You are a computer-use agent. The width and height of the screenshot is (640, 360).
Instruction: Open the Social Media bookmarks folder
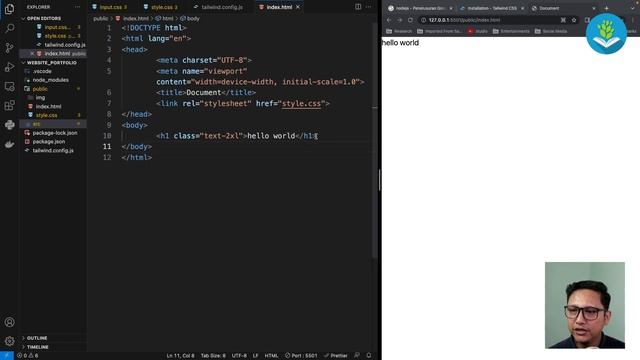click(551, 31)
